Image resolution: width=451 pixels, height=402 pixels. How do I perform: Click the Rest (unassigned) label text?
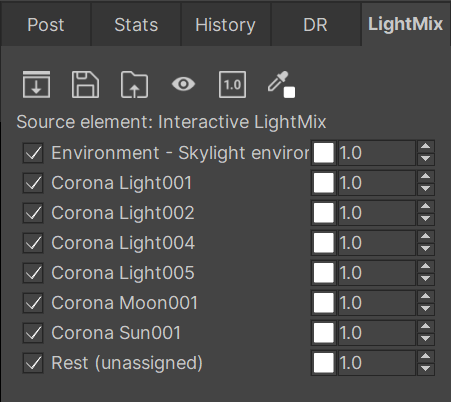pos(127,363)
